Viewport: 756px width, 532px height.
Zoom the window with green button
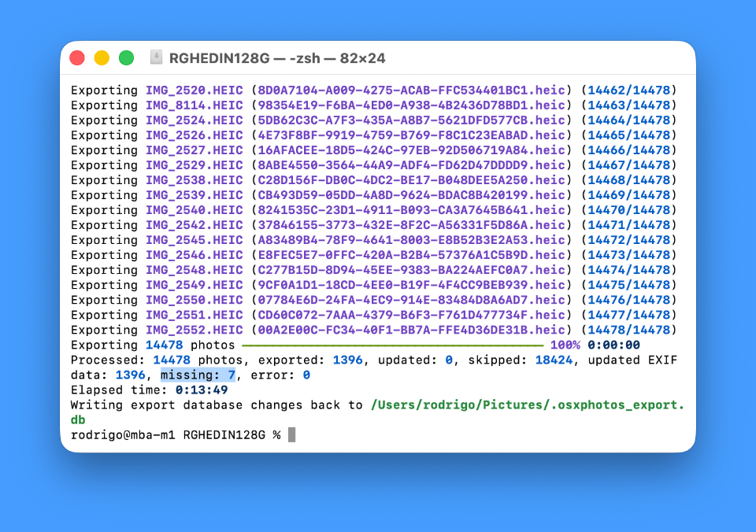click(126, 57)
